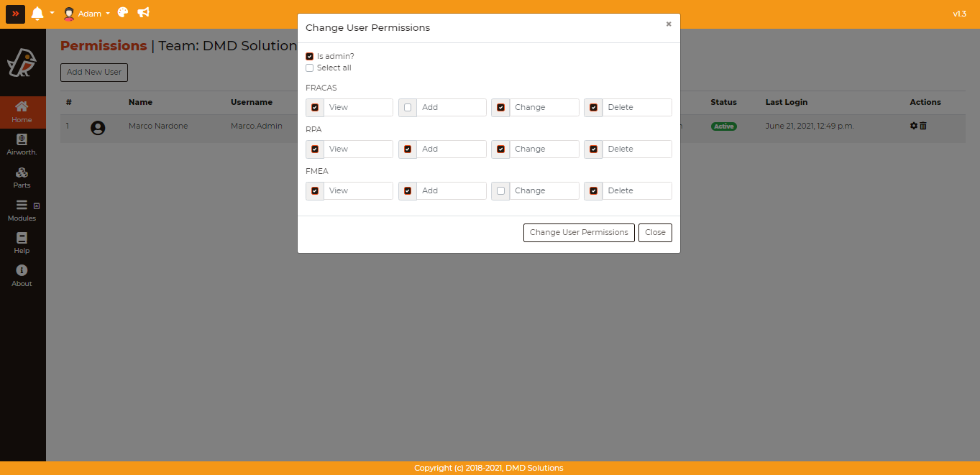Click the Change User Permissions button
Viewport: 980px width, 475px height.
579,233
